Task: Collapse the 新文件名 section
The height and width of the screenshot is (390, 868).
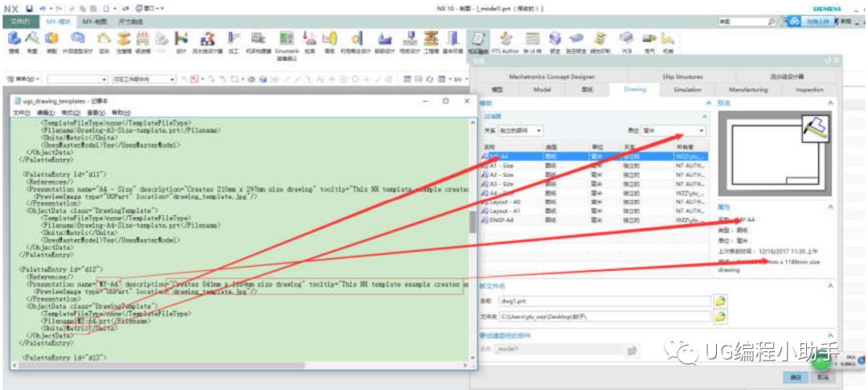Action: click(x=830, y=285)
